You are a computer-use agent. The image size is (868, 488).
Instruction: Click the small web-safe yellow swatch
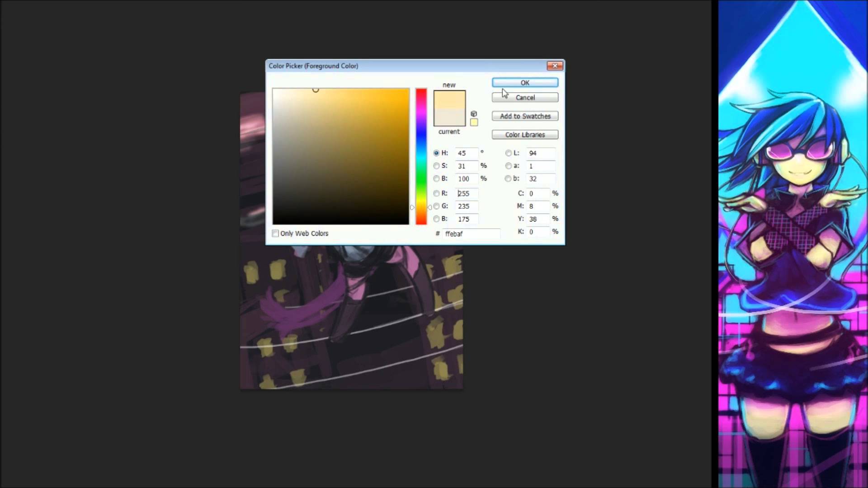(474, 122)
